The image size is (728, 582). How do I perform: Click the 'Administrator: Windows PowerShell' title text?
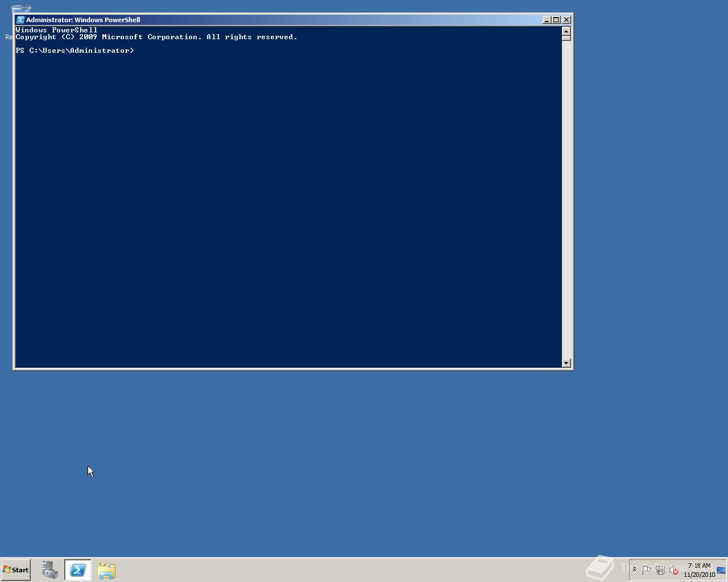point(83,20)
